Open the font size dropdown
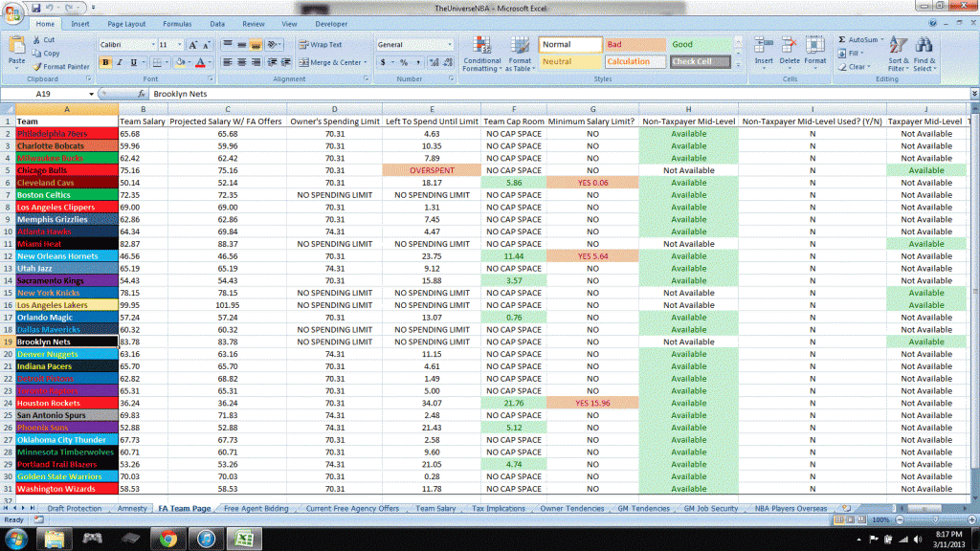Viewport: 980px width, 551px height. [180, 45]
